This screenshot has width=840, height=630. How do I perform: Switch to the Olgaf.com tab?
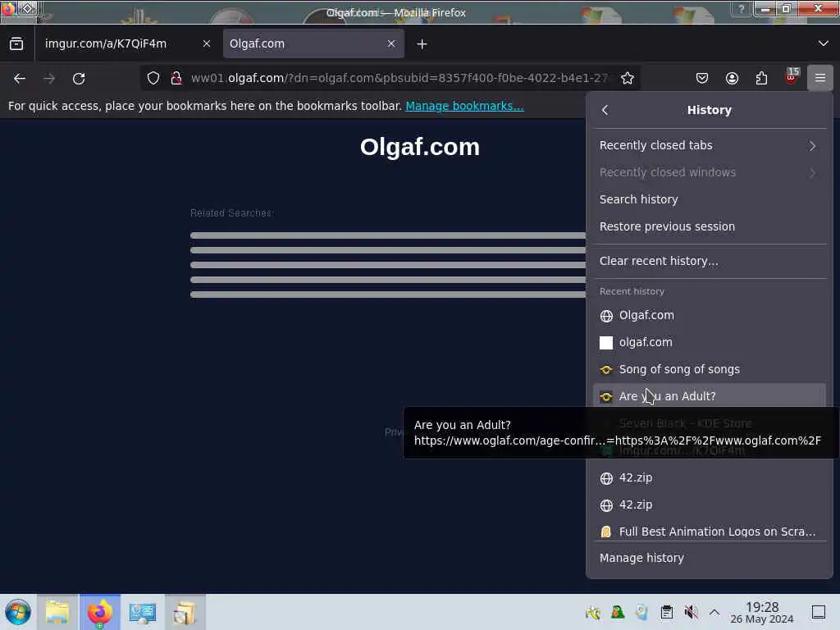coord(313,44)
